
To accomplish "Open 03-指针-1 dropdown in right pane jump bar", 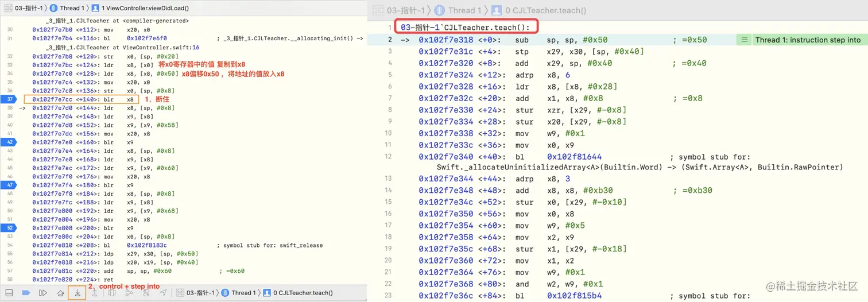I will coord(406,10).
